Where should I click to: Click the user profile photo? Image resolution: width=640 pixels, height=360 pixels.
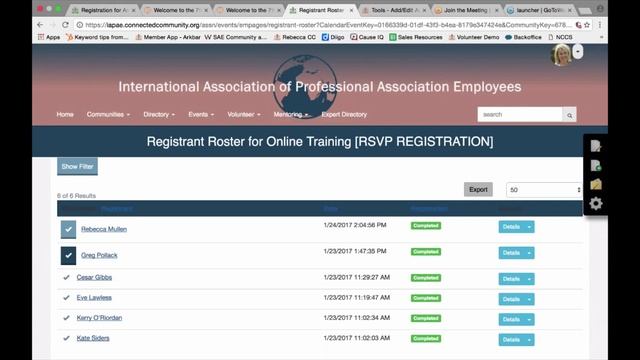pos(561,55)
